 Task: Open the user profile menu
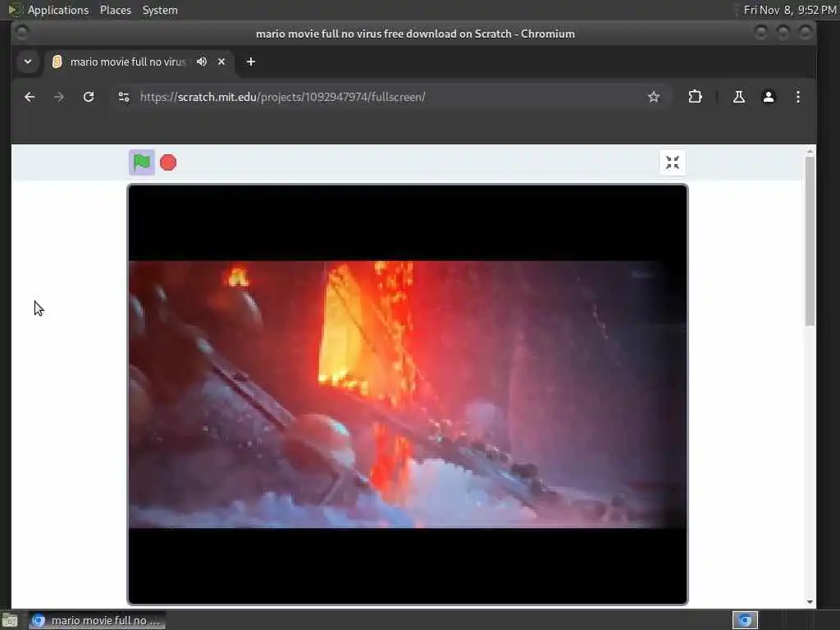768,97
